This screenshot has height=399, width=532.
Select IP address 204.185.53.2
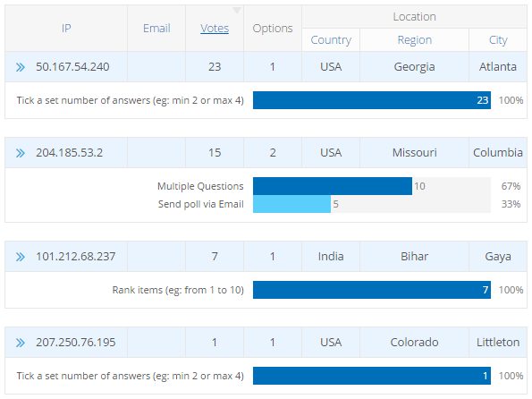pos(69,153)
